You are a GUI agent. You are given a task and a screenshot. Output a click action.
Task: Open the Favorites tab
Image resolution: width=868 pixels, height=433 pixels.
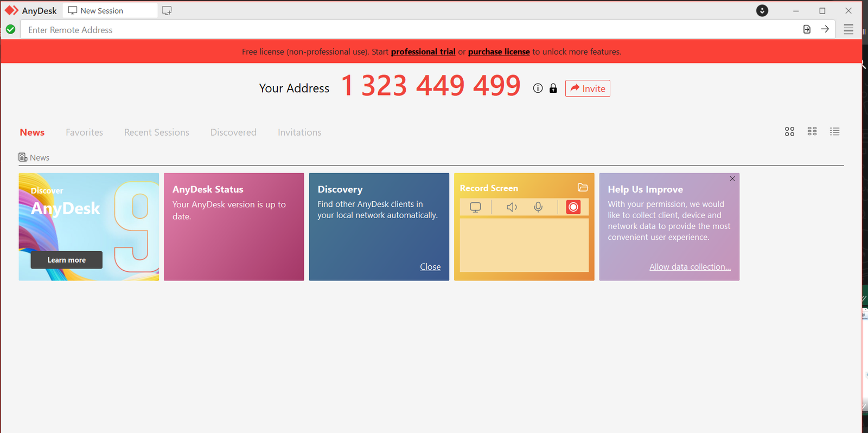pos(84,132)
